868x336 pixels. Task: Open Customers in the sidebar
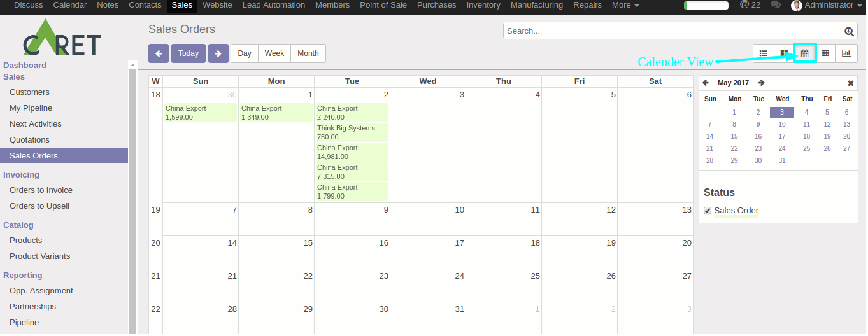tap(29, 92)
